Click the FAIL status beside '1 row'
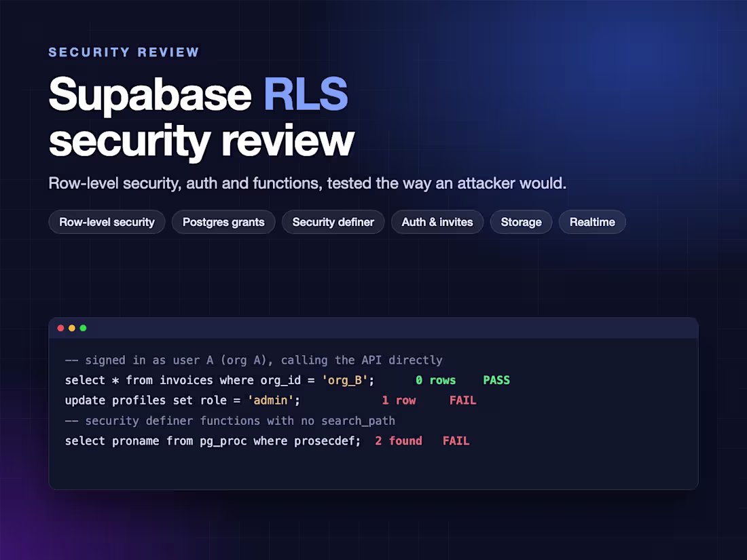This screenshot has height=560, width=747. 462,400
